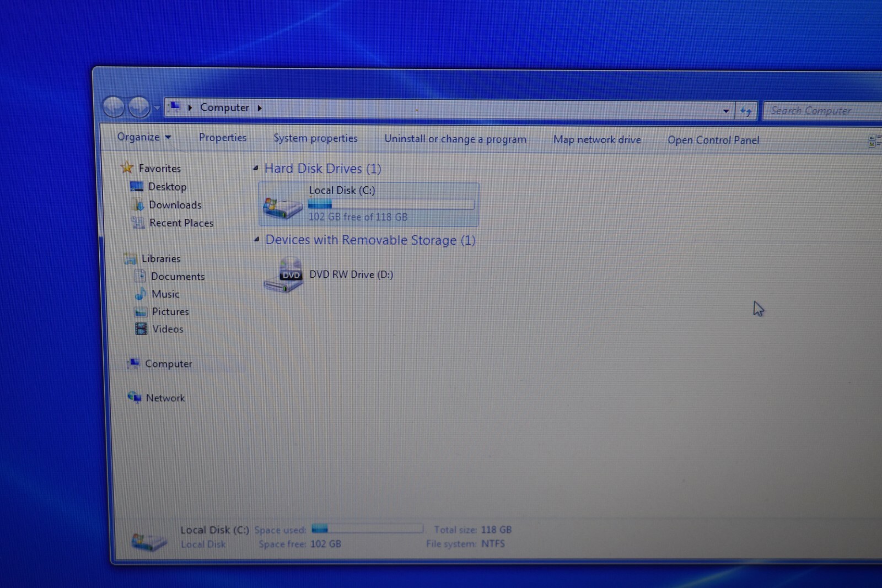Click Properties in the toolbar
Screen dimensions: 882x588
[x=223, y=138]
